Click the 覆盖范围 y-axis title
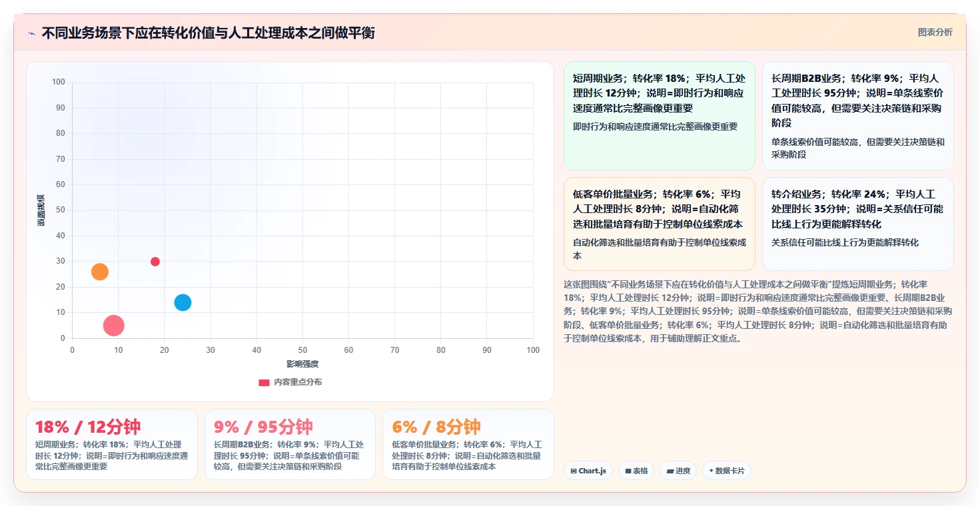Image resolution: width=980 pixels, height=506 pixels. (x=41, y=210)
